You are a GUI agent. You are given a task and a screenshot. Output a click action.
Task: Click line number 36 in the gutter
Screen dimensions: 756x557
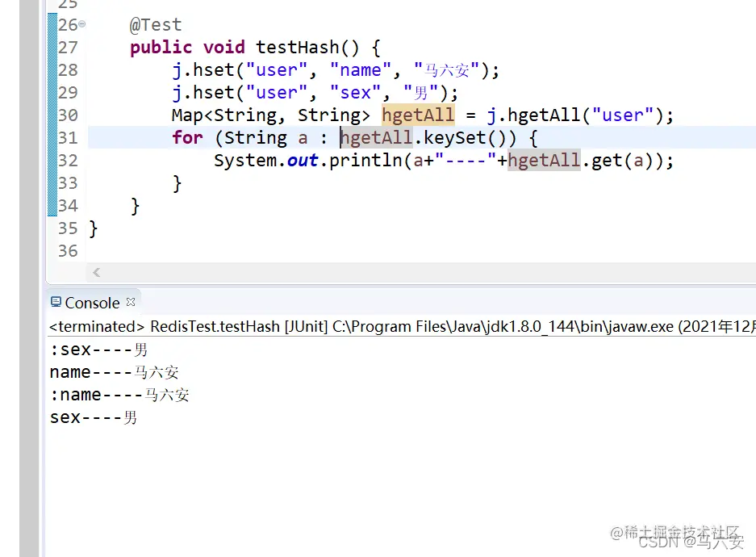pos(68,251)
